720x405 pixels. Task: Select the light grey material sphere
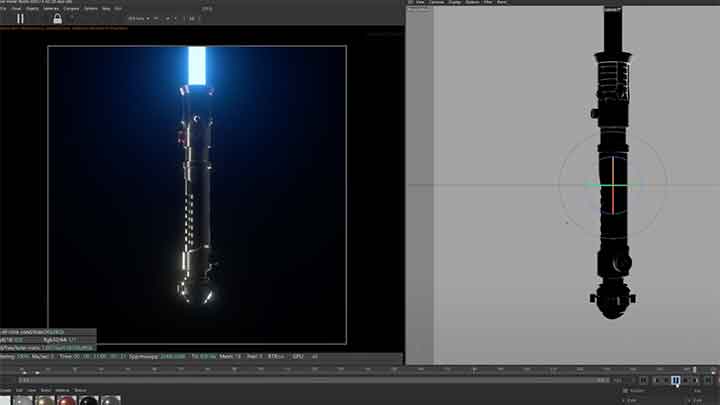click(x=22, y=400)
